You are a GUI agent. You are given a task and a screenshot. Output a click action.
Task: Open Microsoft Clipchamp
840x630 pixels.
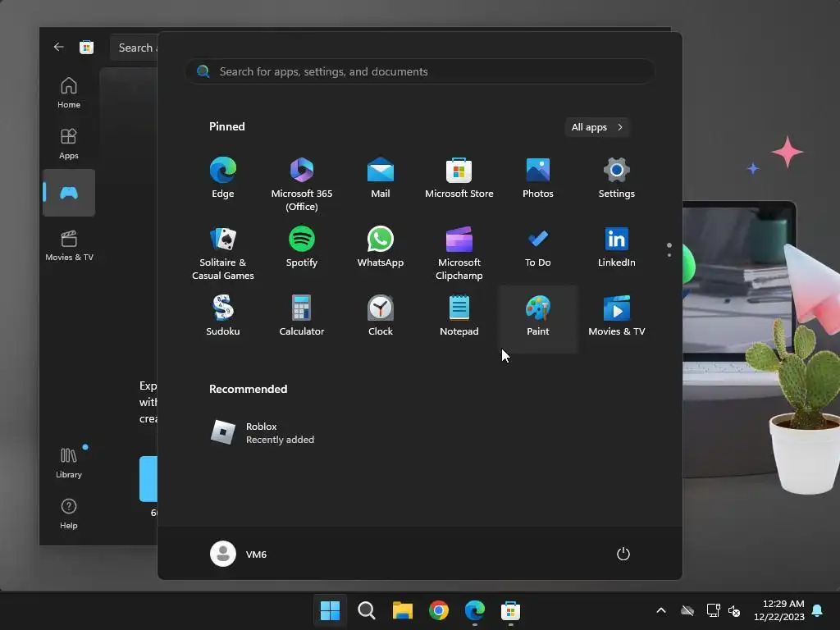tap(459, 253)
